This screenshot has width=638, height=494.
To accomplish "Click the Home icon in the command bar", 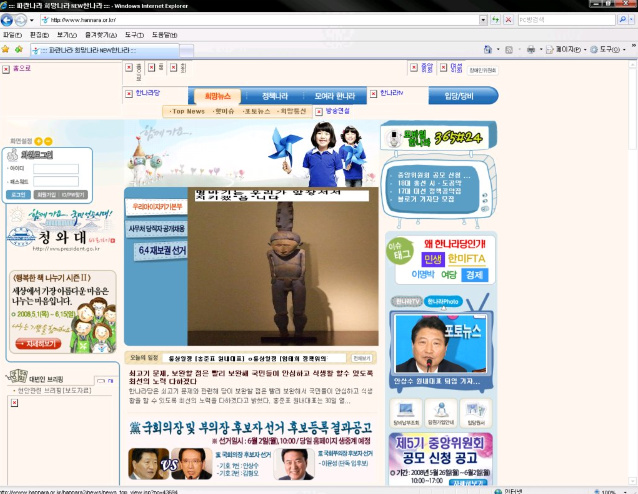I will (487, 50).
